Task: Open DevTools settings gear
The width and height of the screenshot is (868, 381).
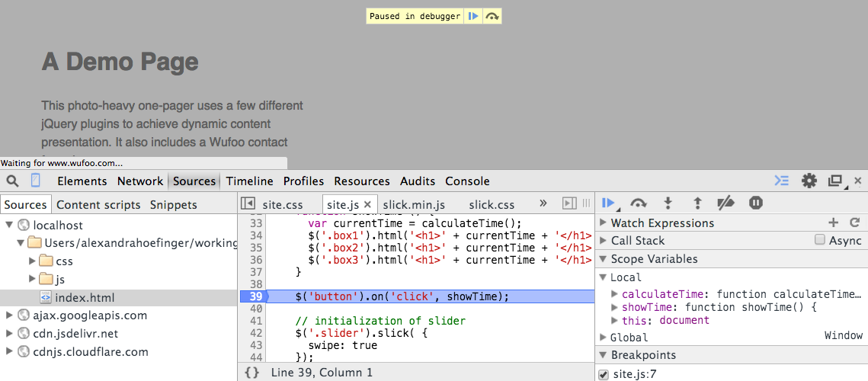Action: 809,181
